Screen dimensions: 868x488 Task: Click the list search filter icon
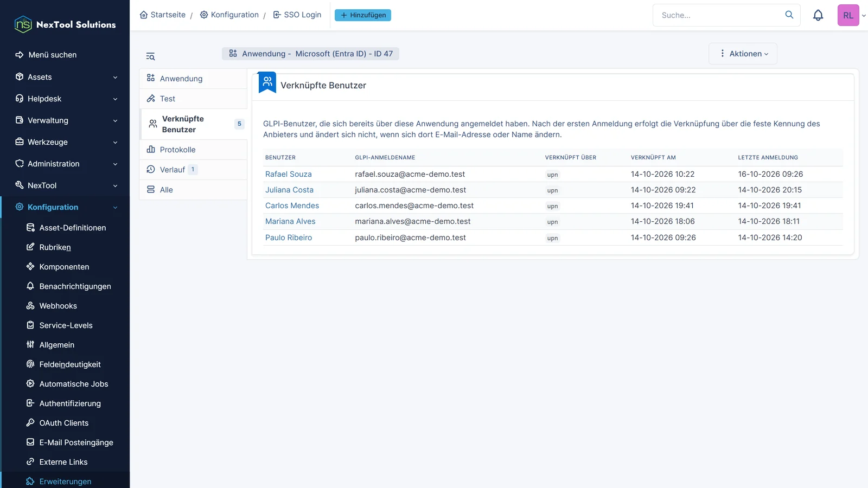[150, 56]
